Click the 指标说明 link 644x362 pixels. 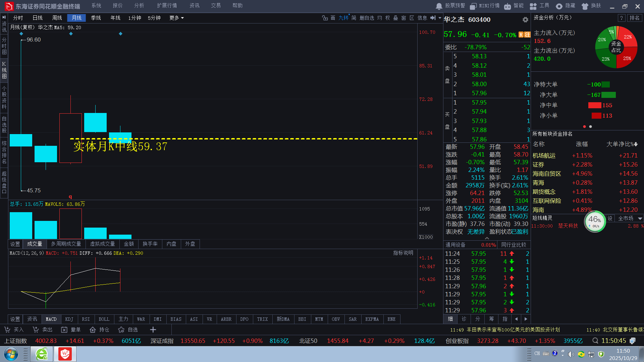tap(403, 253)
